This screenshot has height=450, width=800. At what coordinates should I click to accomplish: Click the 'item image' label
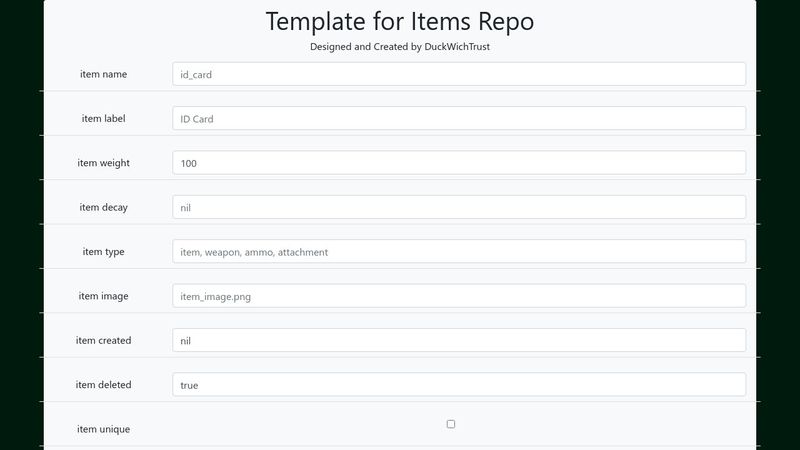104,296
